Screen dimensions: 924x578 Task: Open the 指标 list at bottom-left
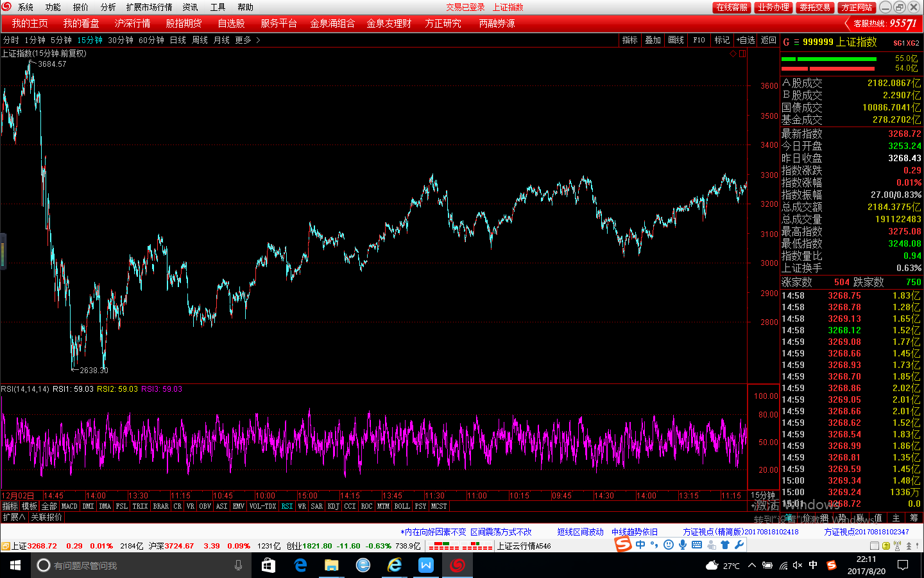[10, 506]
